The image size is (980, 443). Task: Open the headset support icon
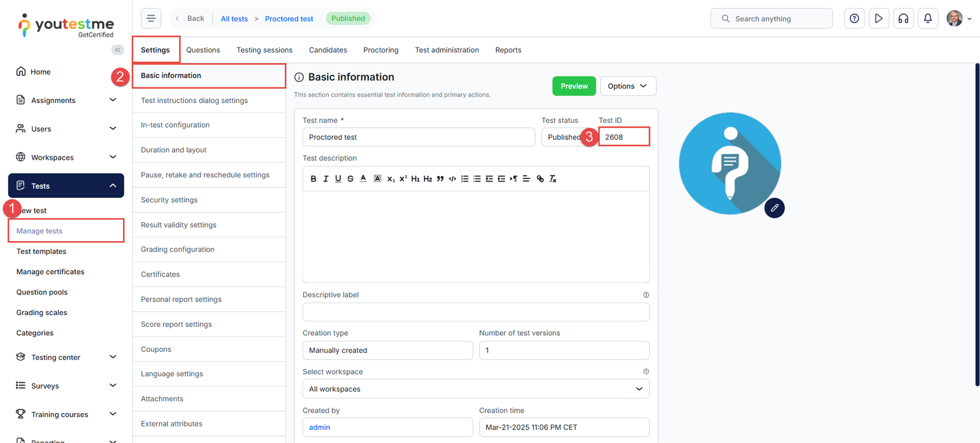click(x=903, y=18)
